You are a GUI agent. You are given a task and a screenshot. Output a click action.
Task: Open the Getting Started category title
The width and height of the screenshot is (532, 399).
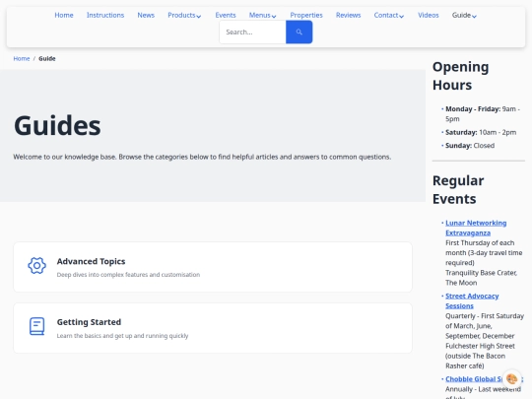tap(89, 322)
